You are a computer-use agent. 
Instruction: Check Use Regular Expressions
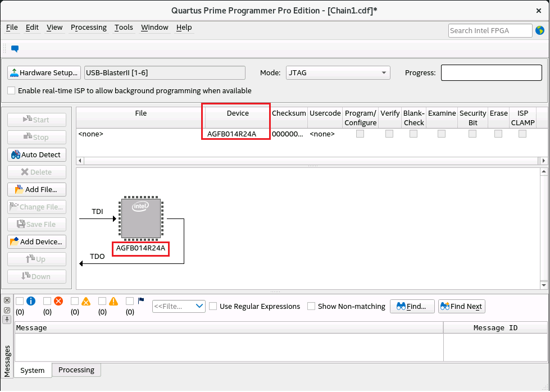pyautogui.click(x=213, y=306)
